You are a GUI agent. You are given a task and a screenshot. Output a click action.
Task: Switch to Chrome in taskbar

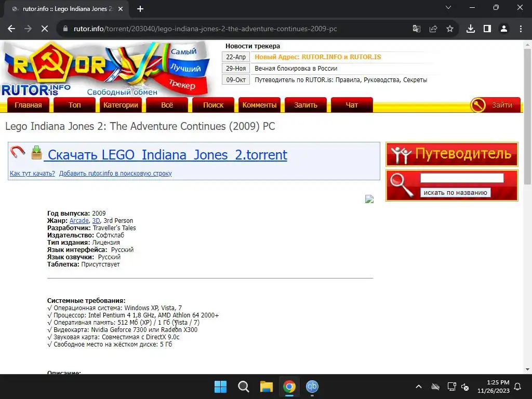click(289, 387)
